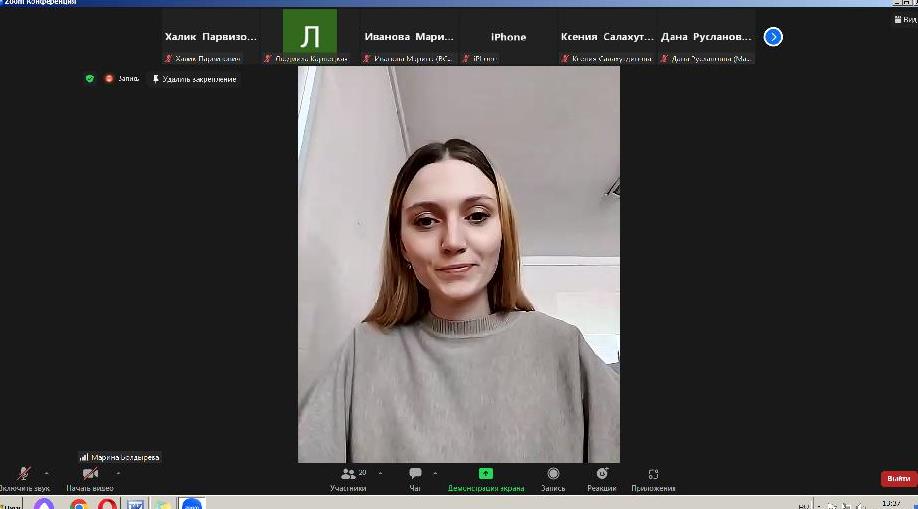Expand participants options arrow
This screenshot has height=509, width=918.
pyautogui.click(x=380, y=473)
